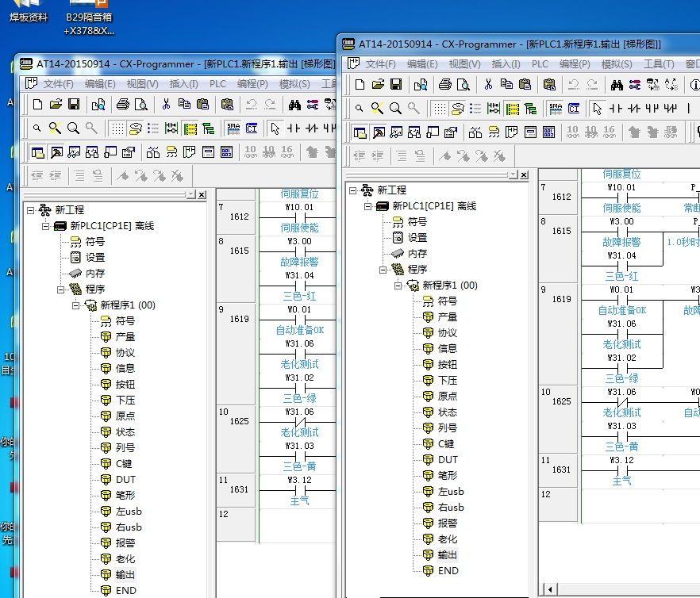Open 视图(V) menu in right window

[x=465, y=64]
